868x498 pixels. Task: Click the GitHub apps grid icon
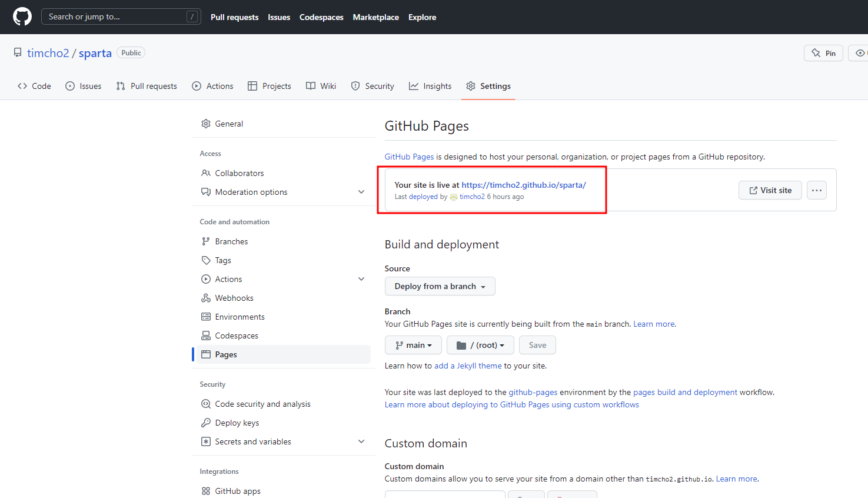coord(206,491)
